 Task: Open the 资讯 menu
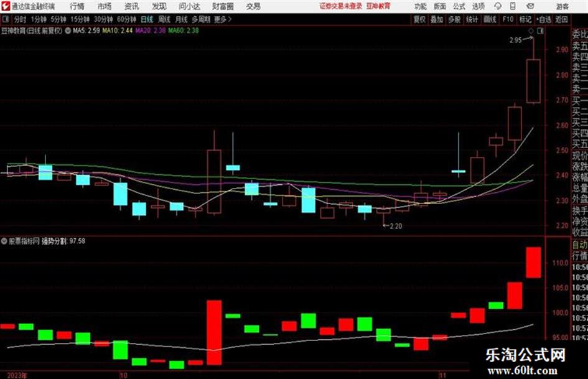coord(132,6)
